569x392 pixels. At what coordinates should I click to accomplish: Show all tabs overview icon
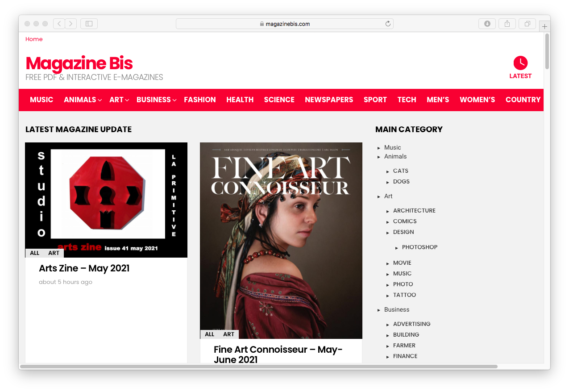click(x=527, y=24)
